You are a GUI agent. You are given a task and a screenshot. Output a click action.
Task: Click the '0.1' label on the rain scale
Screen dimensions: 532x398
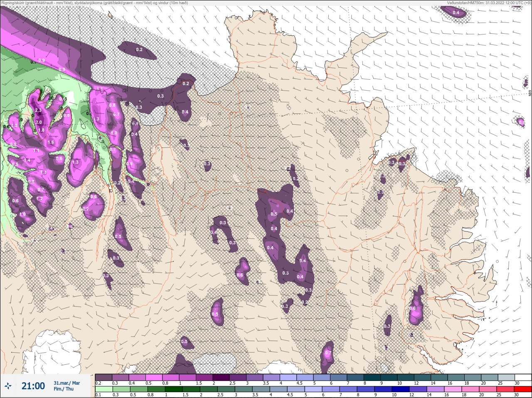click(x=98, y=395)
